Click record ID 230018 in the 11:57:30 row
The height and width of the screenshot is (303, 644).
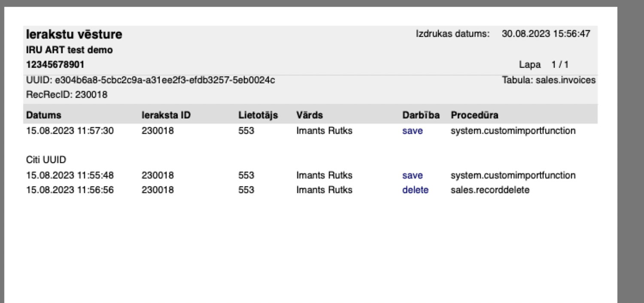point(158,131)
